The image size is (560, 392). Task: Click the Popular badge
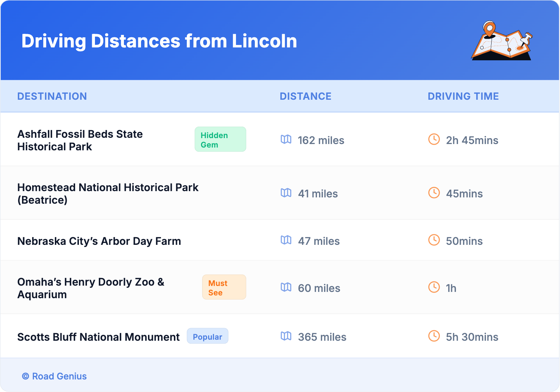pos(207,336)
